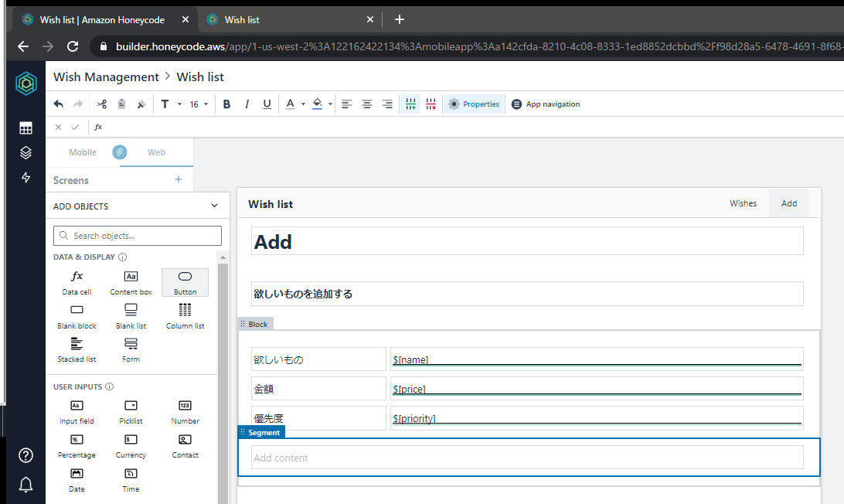Click the Paste clipboard icon
This screenshot has height=504, width=844.
121,104
